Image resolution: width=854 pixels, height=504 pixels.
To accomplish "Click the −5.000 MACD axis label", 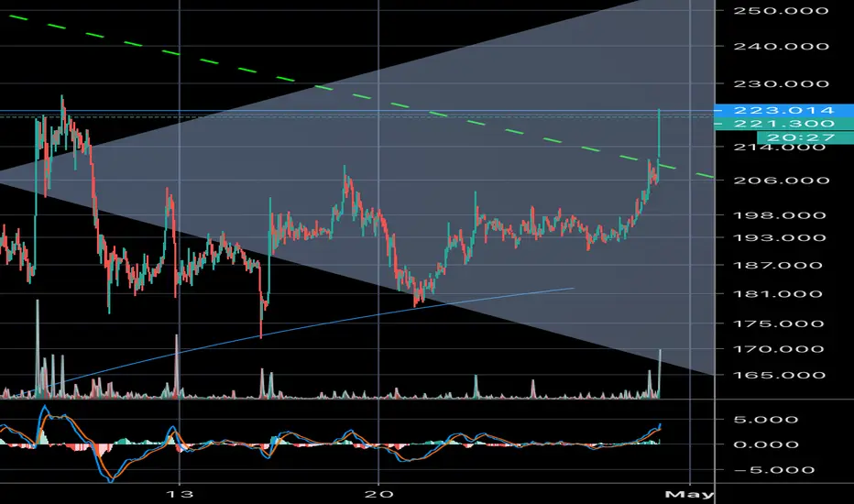I will [773, 470].
